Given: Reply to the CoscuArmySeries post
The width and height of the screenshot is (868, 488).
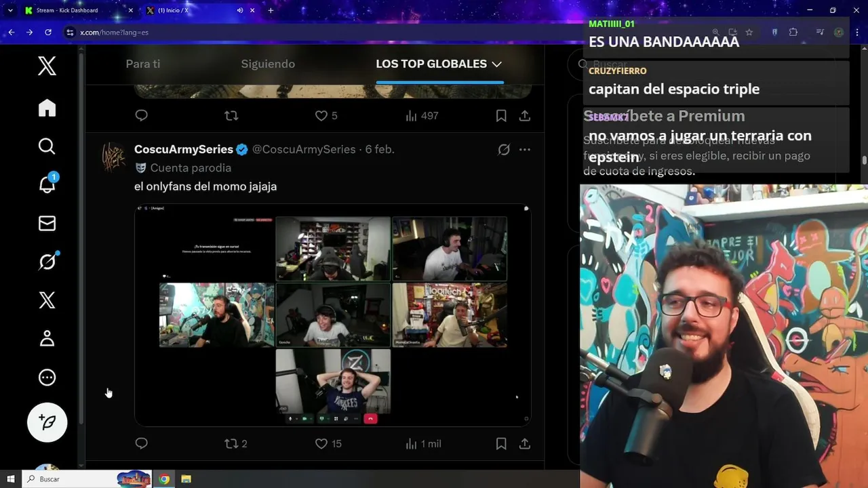Looking at the screenshot, I should coord(141,443).
